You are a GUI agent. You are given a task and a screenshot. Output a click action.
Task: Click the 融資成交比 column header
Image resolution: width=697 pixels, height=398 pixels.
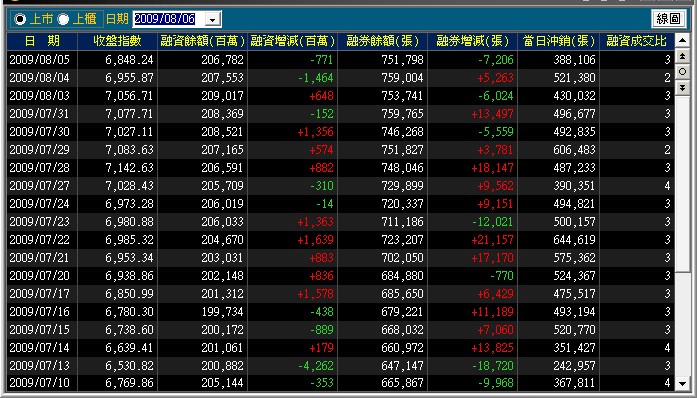tap(637, 41)
